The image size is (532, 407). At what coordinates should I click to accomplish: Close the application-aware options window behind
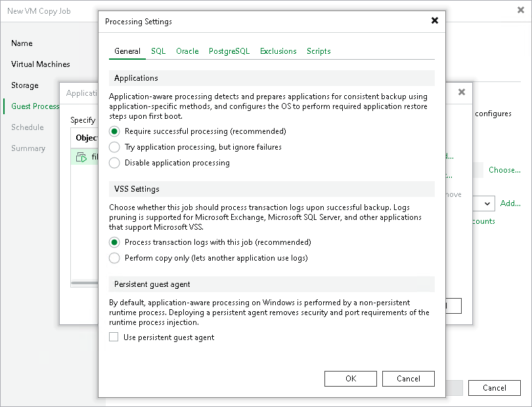point(462,92)
